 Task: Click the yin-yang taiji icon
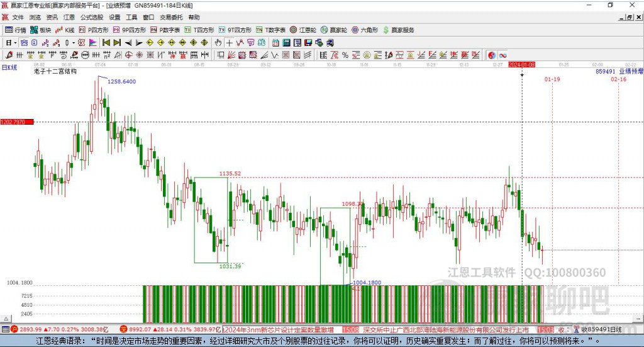click(492, 55)
